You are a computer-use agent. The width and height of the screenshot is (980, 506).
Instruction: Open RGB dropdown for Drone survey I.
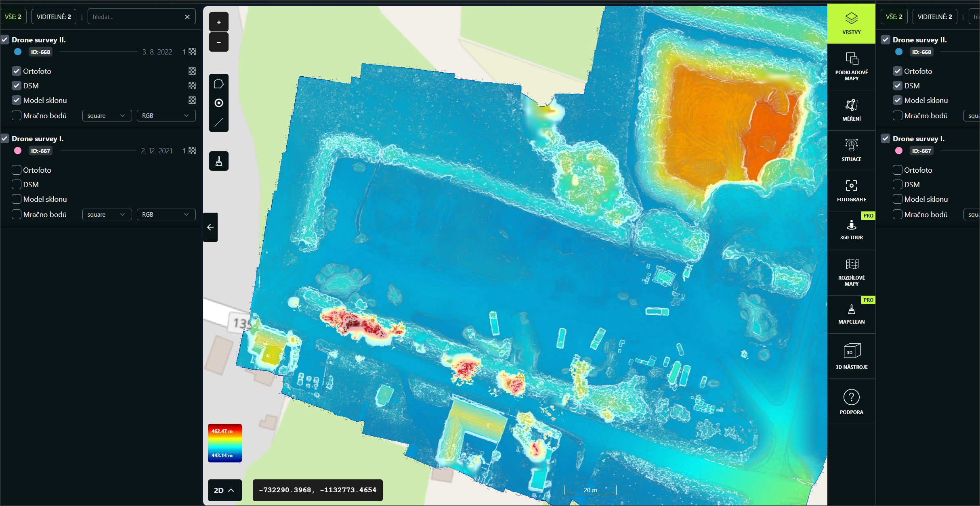(x=166, y=214)
